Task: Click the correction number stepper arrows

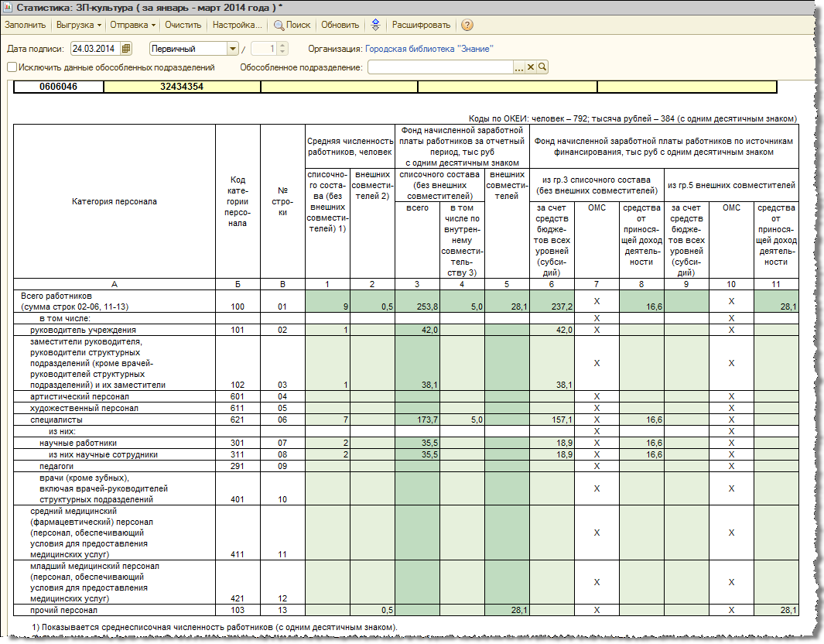Action: click(282, 49)
